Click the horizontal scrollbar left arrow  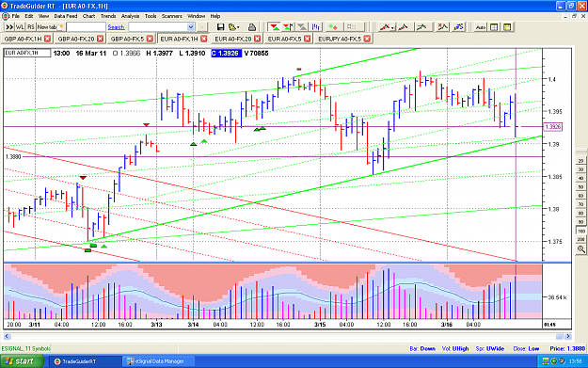click(x=7, y=337)
